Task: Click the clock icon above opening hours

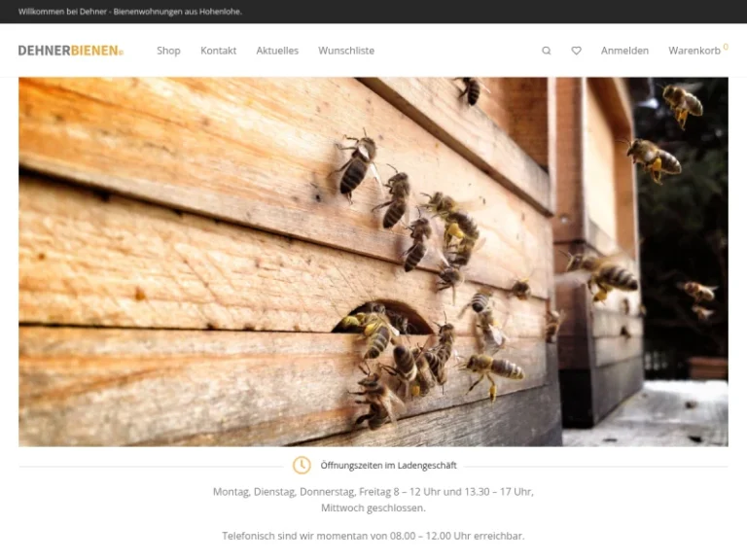Action: coord(302,466)
